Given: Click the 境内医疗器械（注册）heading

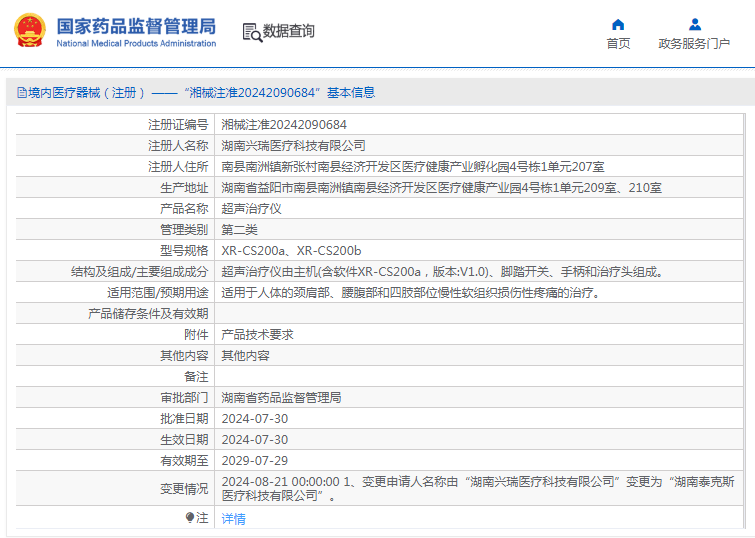Looking at the screenshot, I should pyautogui.click(x=86, y=92).
